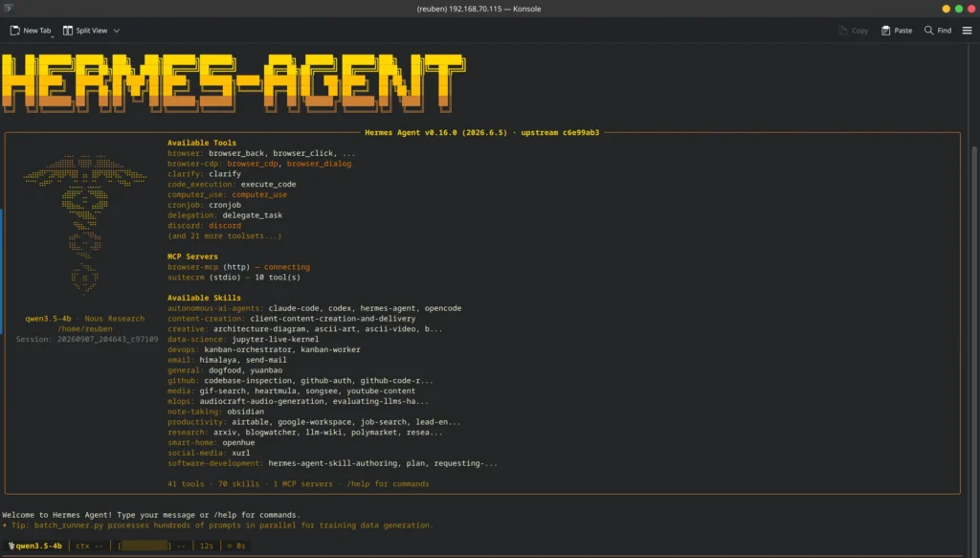Open Find with the magnifier icon

(928, 30)
